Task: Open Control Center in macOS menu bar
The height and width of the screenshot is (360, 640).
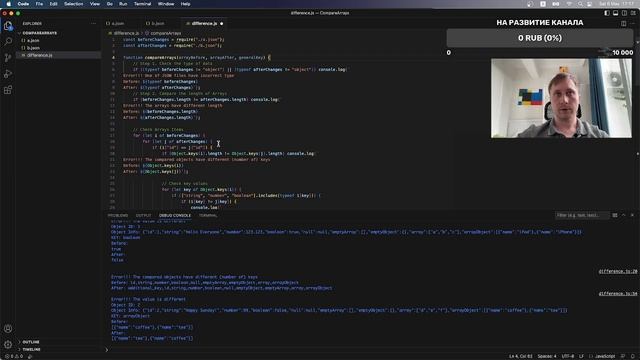Action: click(589, 4)
